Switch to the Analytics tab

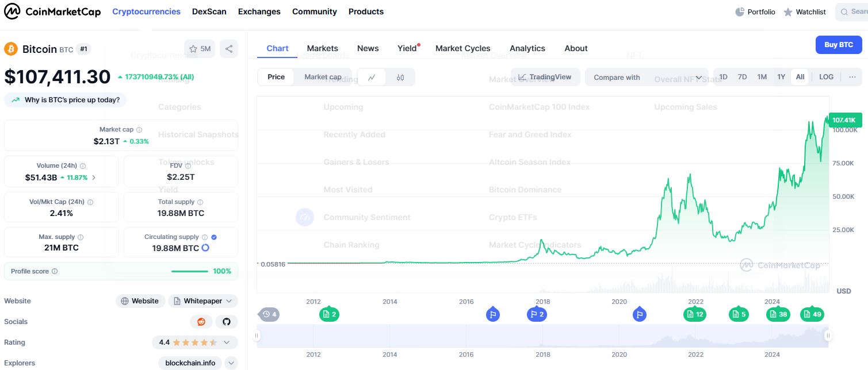click(527, 48)
